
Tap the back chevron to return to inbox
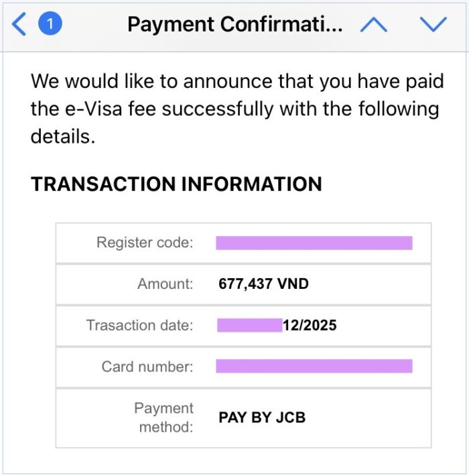click(x=19, y=25)
